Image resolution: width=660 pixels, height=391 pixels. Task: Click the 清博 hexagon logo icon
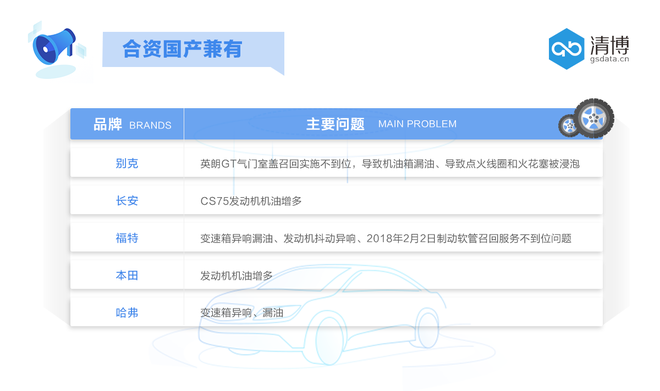pos(566,49)
